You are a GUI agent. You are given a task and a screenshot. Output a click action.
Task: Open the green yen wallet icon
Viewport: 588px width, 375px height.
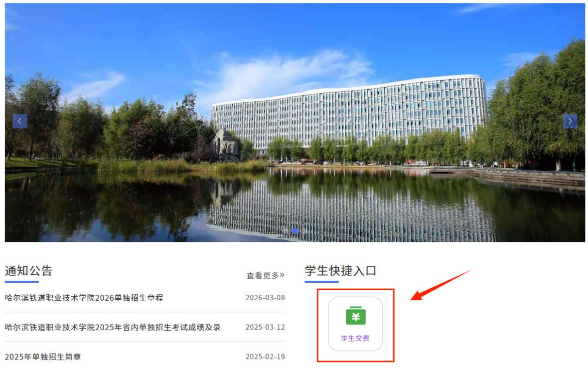tap(355, 316)
